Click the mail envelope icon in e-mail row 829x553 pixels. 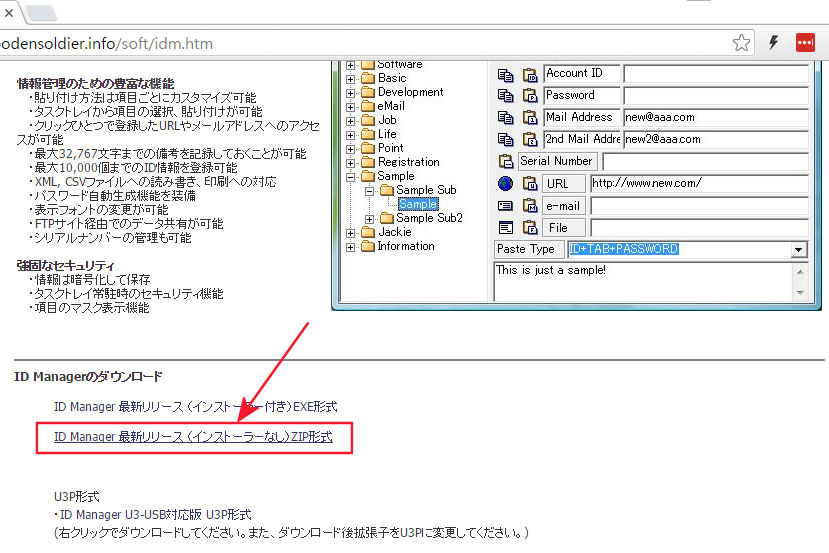pos(505,206)
